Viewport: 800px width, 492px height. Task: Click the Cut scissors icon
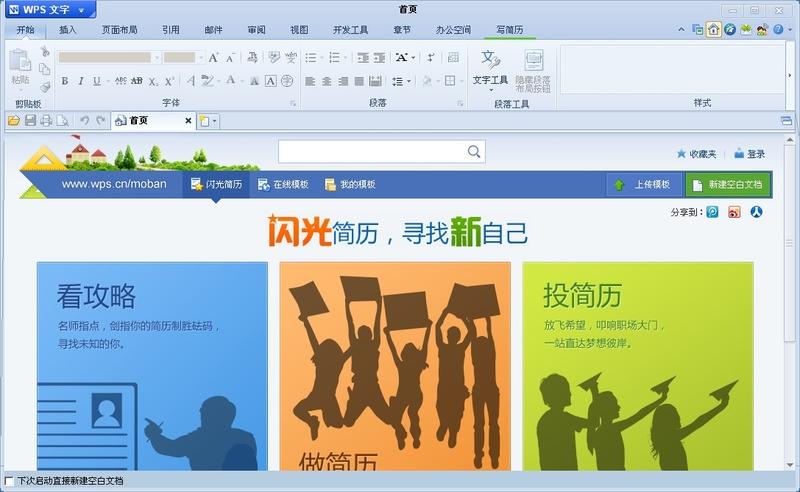pyautogui.click(x=45, y=51)
